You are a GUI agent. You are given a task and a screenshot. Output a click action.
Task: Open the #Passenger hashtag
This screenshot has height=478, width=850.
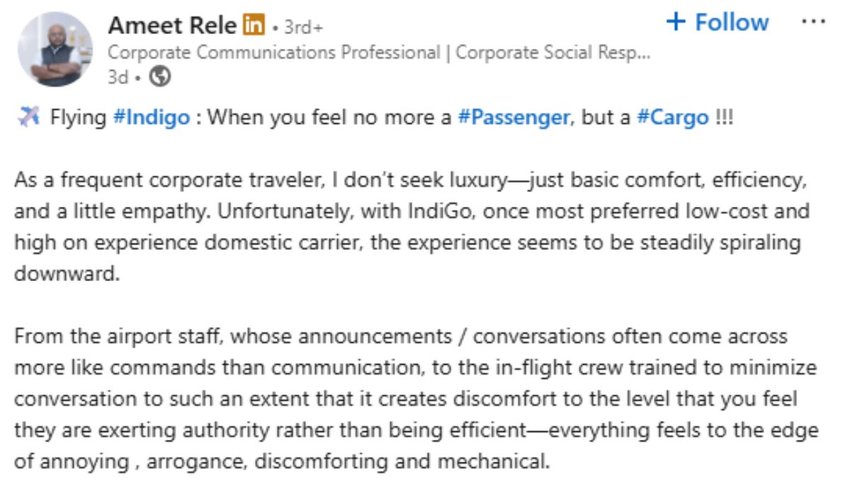click(x=513, y=117)
